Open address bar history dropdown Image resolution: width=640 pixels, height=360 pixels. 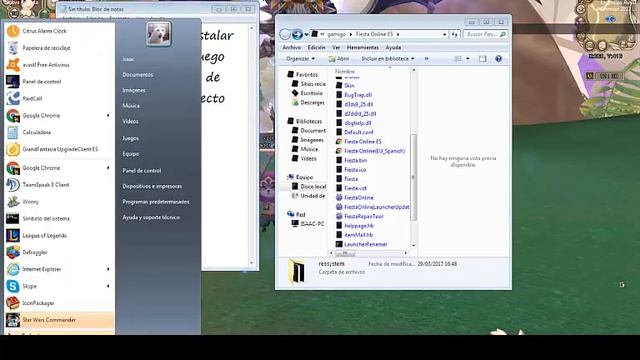(x=444, y=35)
